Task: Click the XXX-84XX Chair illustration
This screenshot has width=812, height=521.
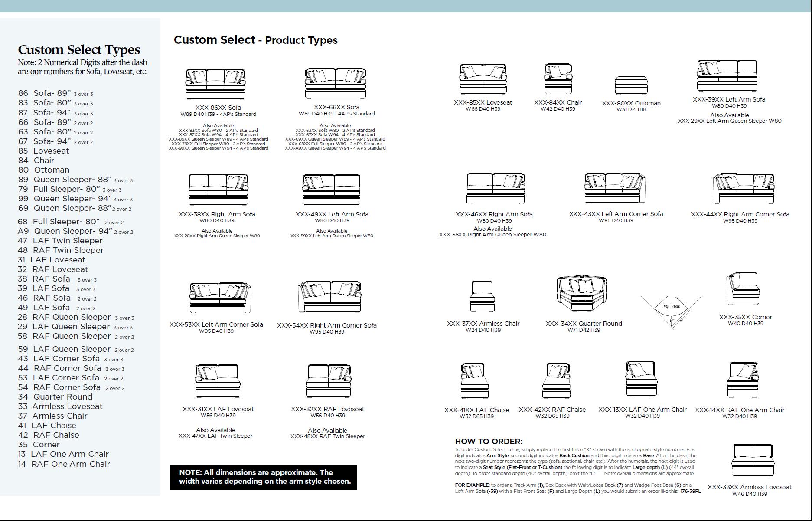Action: coord(558,79)
